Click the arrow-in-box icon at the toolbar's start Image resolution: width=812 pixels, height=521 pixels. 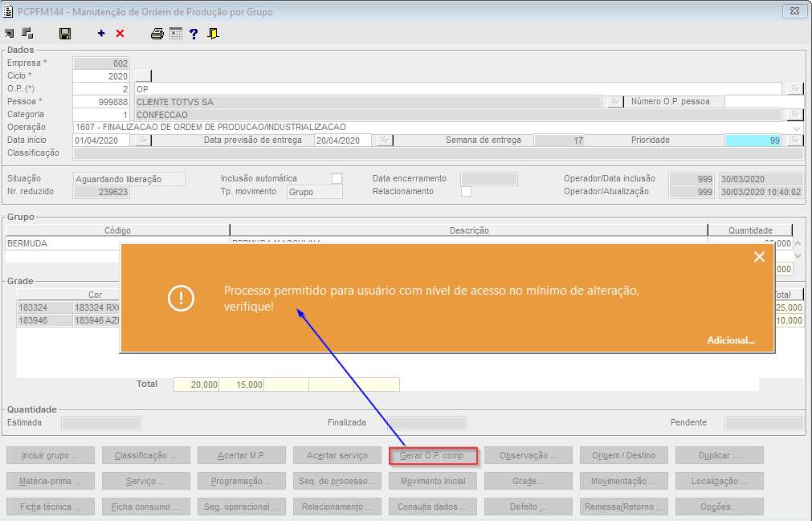coord(10,34)
